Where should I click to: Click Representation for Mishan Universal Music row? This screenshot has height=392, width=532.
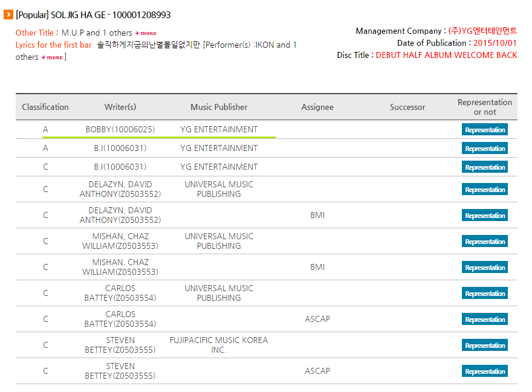484,241
